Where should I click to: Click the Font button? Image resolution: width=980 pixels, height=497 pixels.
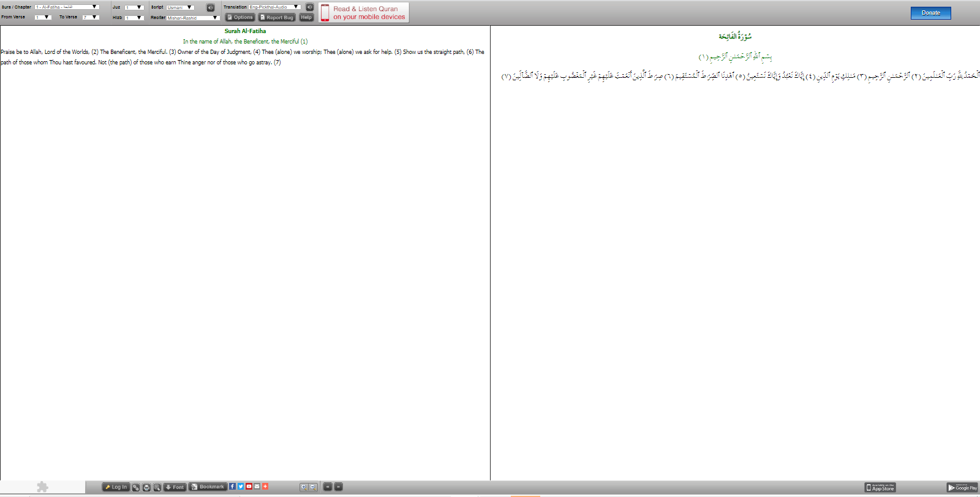click(175, 487)
